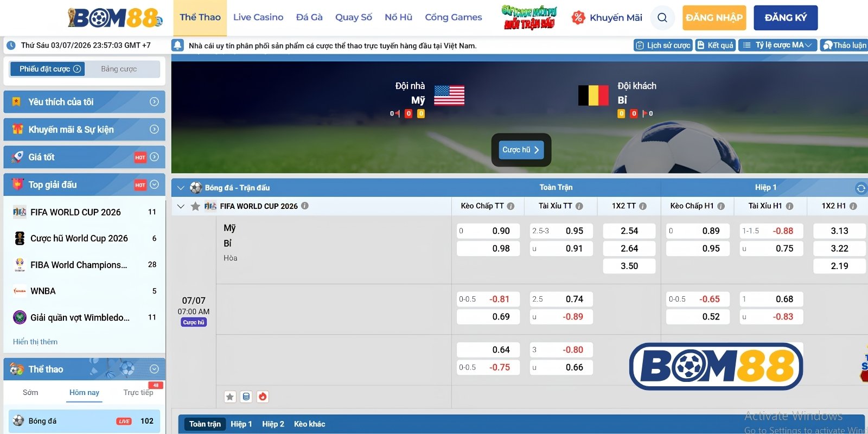Open Lịch sử cược

tap(663, 45)
